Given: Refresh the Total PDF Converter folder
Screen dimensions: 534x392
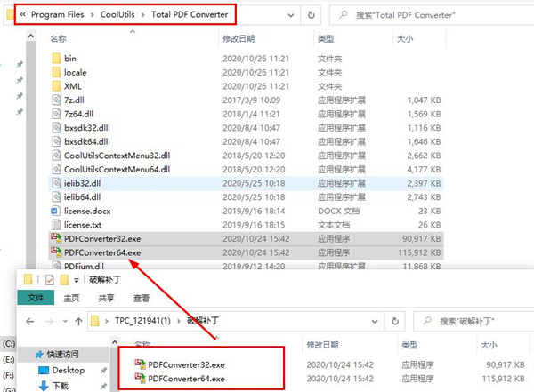Looking at the screenshot, I should (x=311, y=15).
